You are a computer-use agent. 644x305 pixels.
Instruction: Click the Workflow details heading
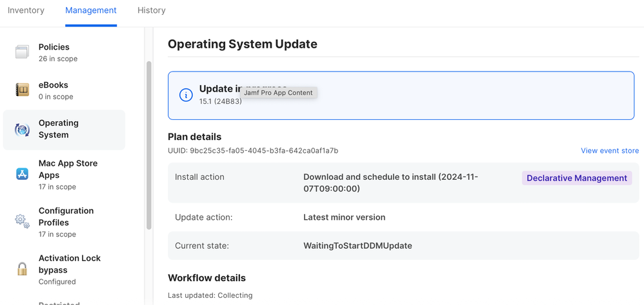click(x=206, y=278)
